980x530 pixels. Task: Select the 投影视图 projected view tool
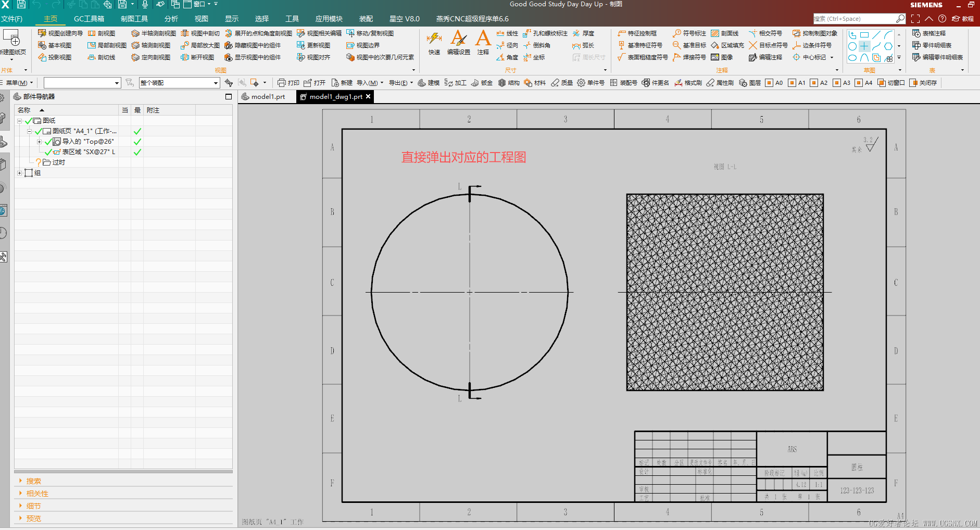click(55, 57)
